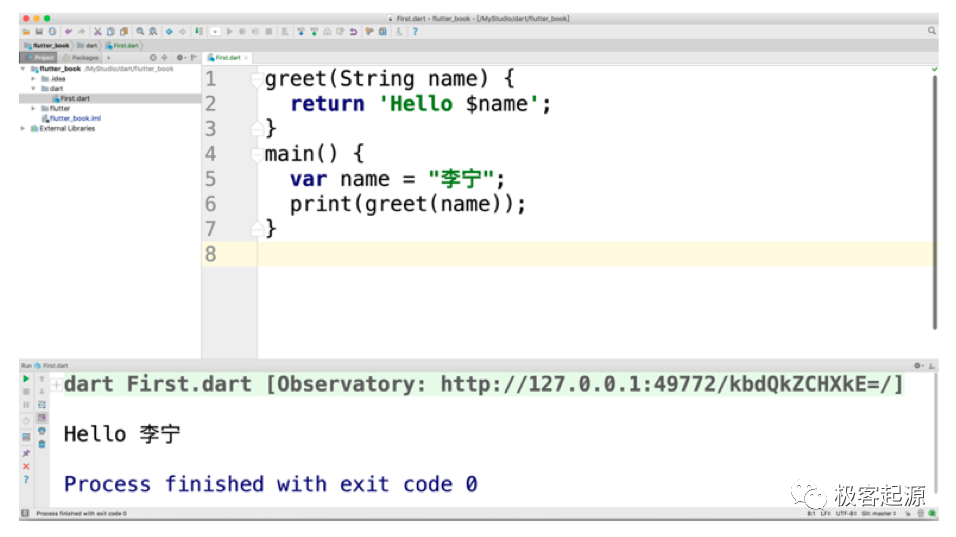The height and width of the screenshot is (537, 956).
Task: Click the Undo arrow icon
Action: 68,32
